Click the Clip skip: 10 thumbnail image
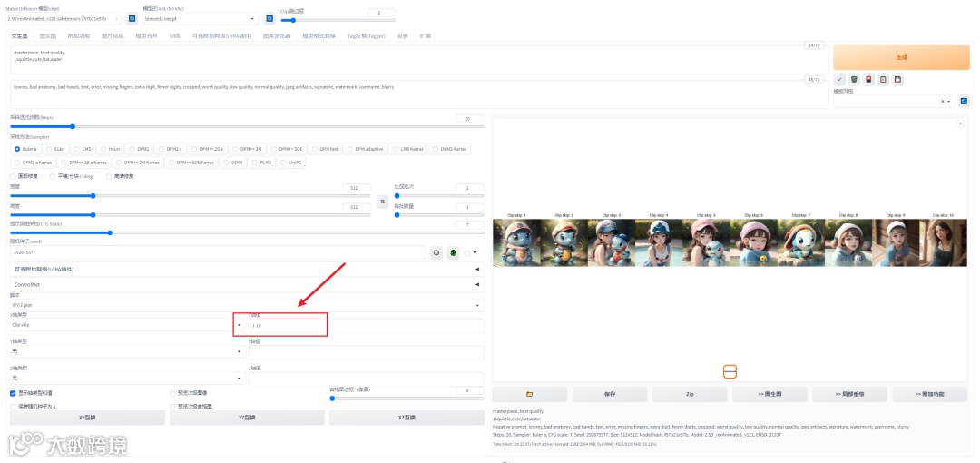Image resolution: width=980 pixels, height=463 pixels. pos(943,242)
